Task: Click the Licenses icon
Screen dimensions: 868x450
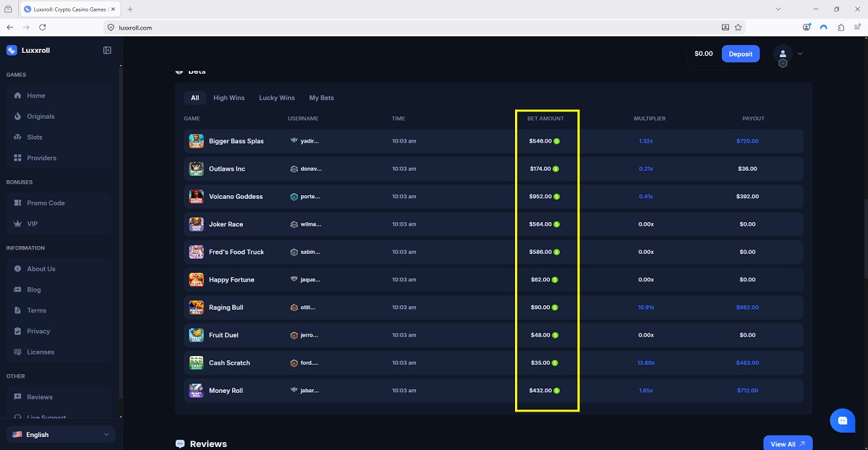Action: [x=18, y=352]
